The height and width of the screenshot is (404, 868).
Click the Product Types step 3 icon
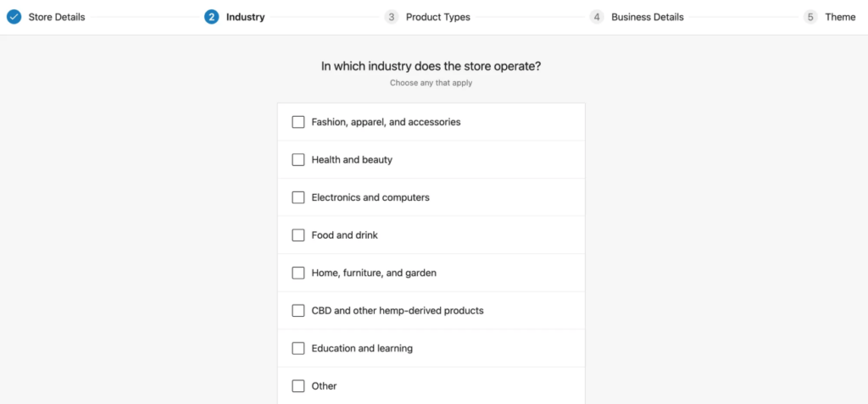click(x=391, y=17)
